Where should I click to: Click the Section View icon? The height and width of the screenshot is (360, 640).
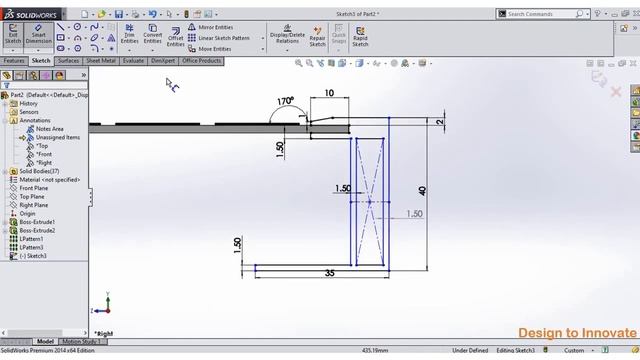331,63
